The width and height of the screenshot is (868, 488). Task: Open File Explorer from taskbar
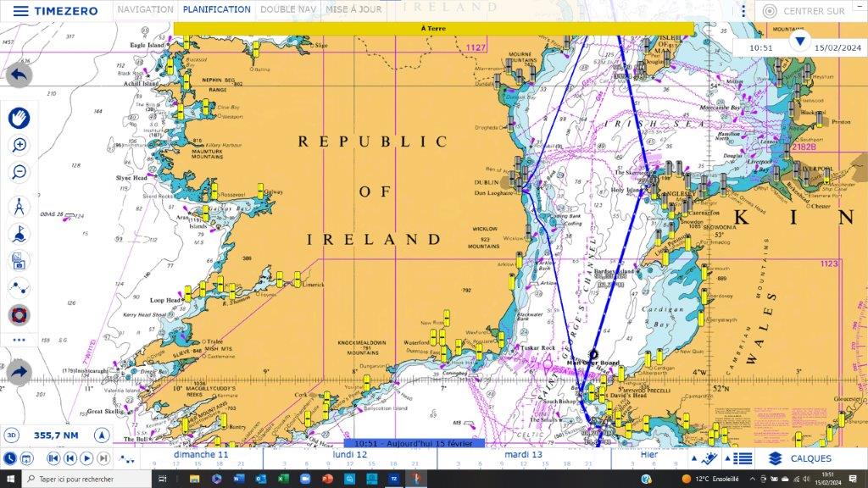tap(194, 479)
